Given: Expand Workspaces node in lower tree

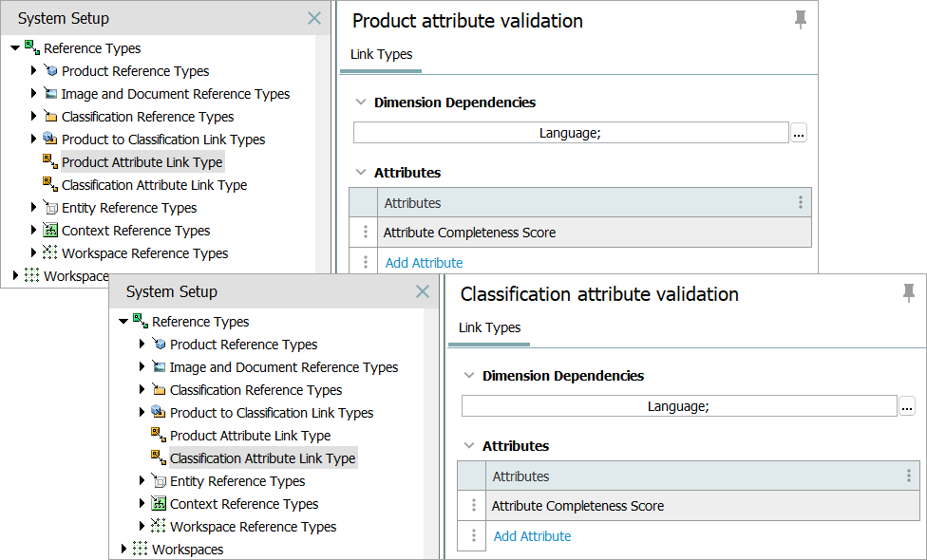Looking at the screenshot, I should coord(123,549).
